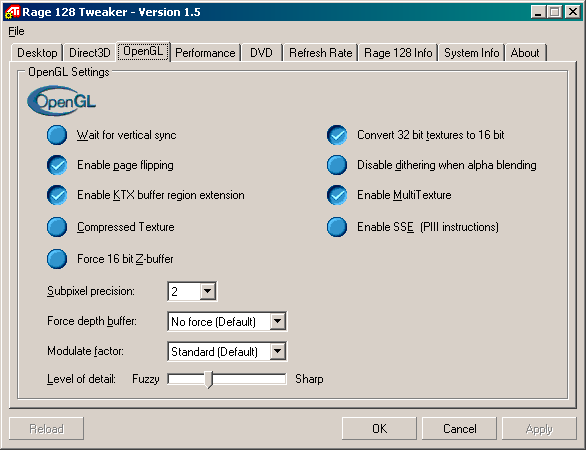Click the OpenGL logo image
Viewport: 586px width, 450px height.
(x=62, y=101)
